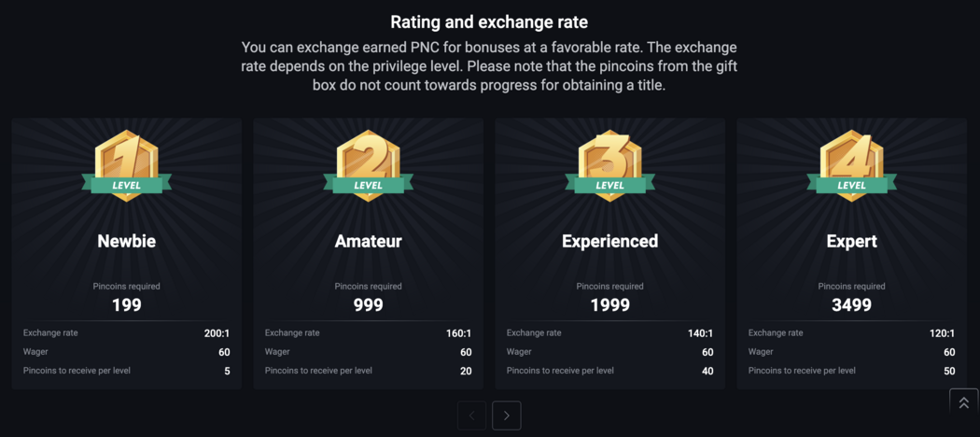The image size is (980, 437).
Task: Click the 199 pincoins required value
Action: tap(126, 304)
